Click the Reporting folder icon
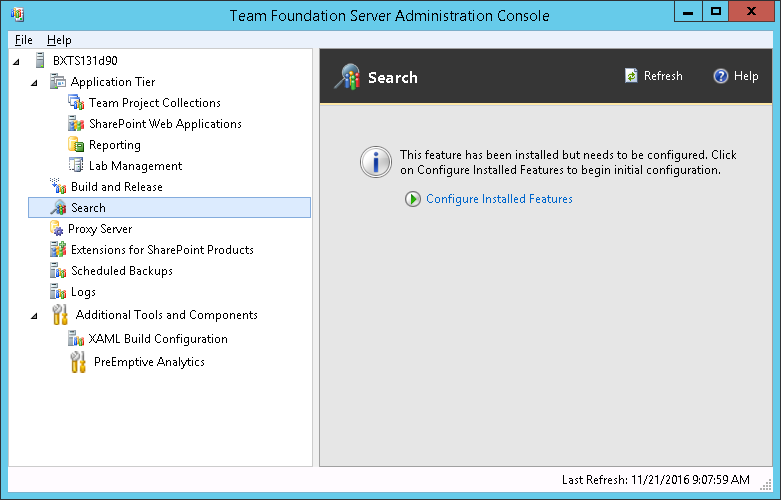 click(76, 144)
